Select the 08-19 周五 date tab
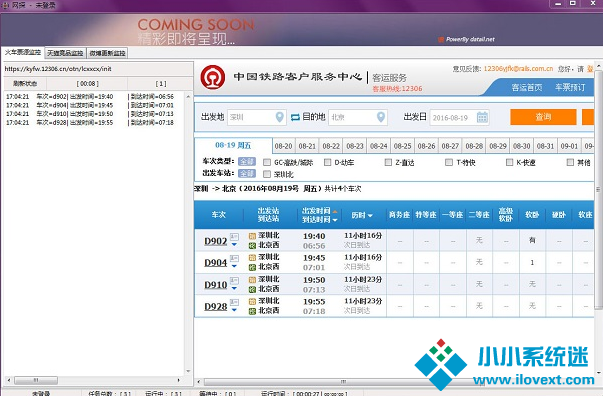Viewport: 603px width, 396px height. (x=233, y=145)
